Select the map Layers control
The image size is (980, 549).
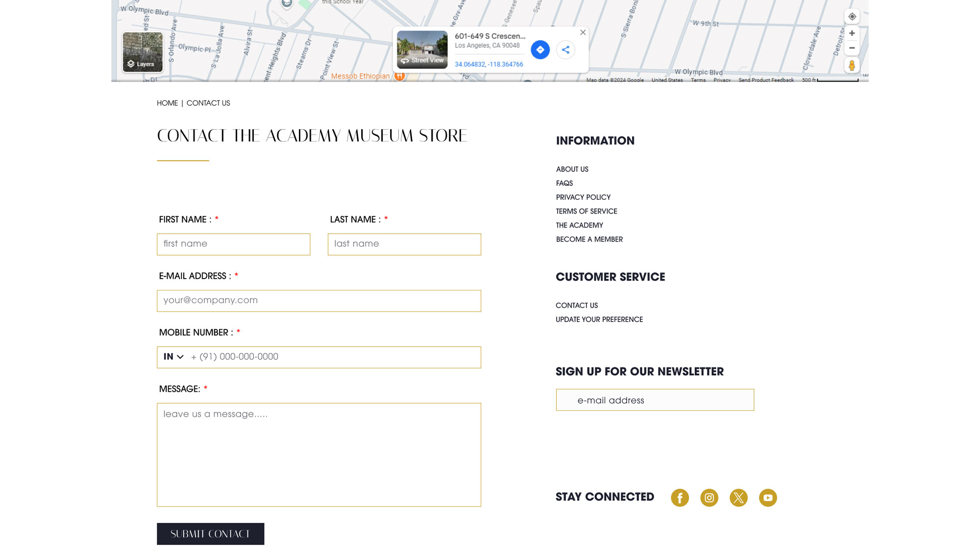tap(142, 52)
